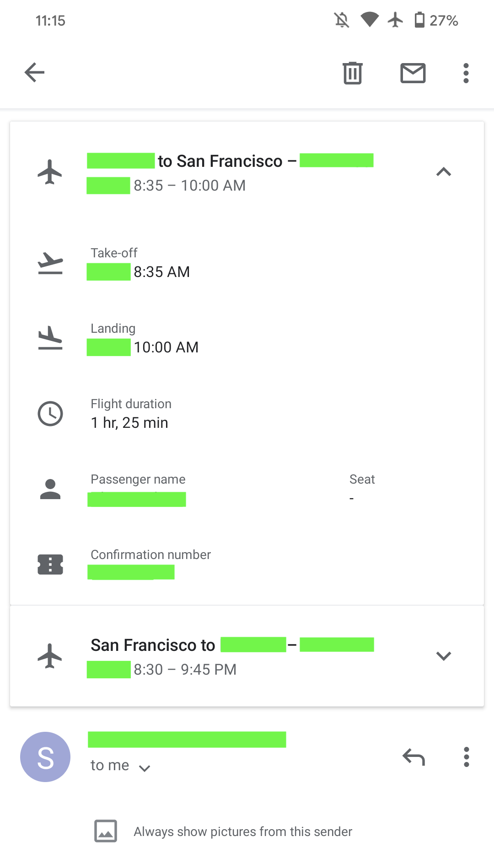Open the sender message options menu

coord(466,757)
